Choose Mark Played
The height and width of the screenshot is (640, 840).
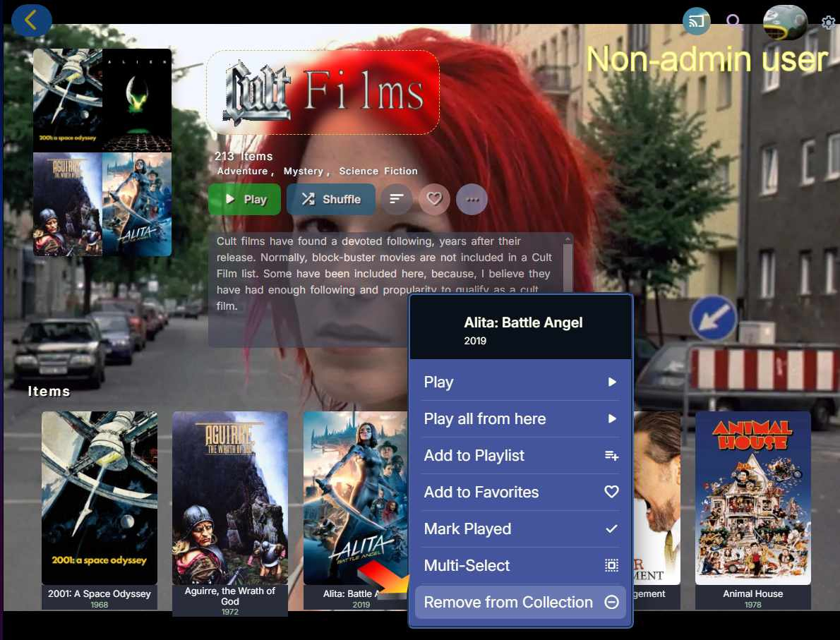pyautogui.click(x=520, y=529)
